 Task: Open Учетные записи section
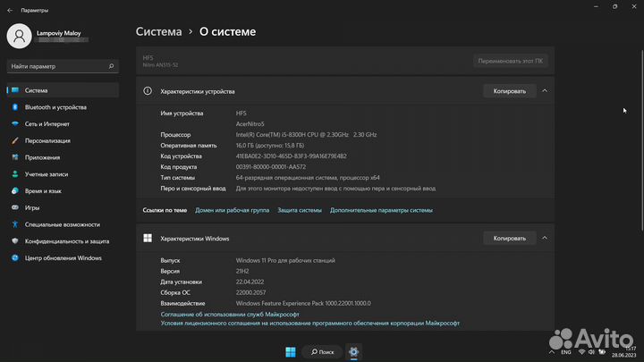[63, 174]
